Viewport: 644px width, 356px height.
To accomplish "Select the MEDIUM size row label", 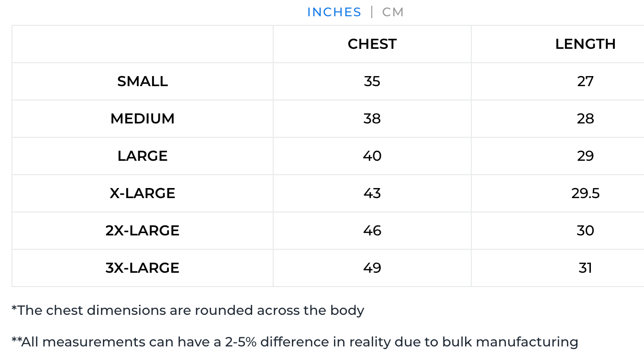I will 143,119.
